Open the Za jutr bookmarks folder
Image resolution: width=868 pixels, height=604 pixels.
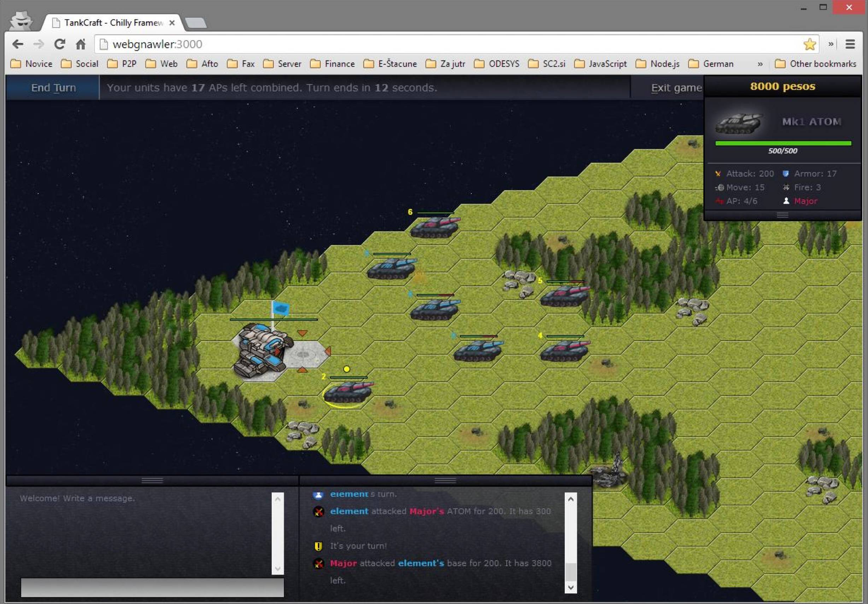445,64
